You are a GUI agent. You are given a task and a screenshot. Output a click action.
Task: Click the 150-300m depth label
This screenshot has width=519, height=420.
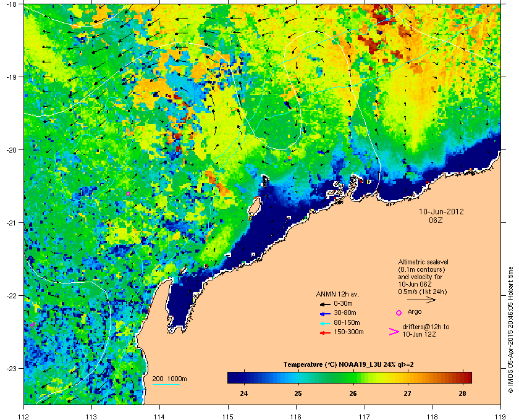[x=348, y=332]
